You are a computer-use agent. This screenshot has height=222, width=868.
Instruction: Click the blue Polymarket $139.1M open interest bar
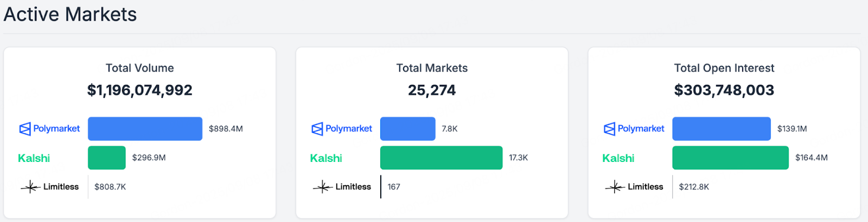pos(721,129)
